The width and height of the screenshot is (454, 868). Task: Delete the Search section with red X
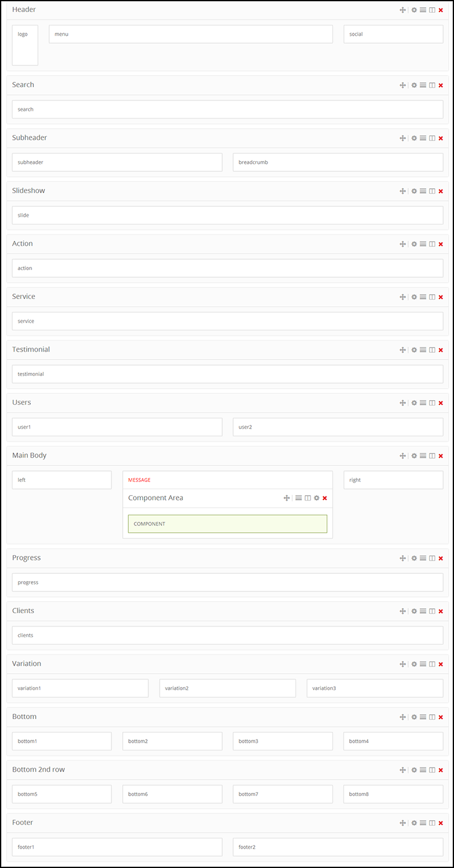(x=441, y=85)
